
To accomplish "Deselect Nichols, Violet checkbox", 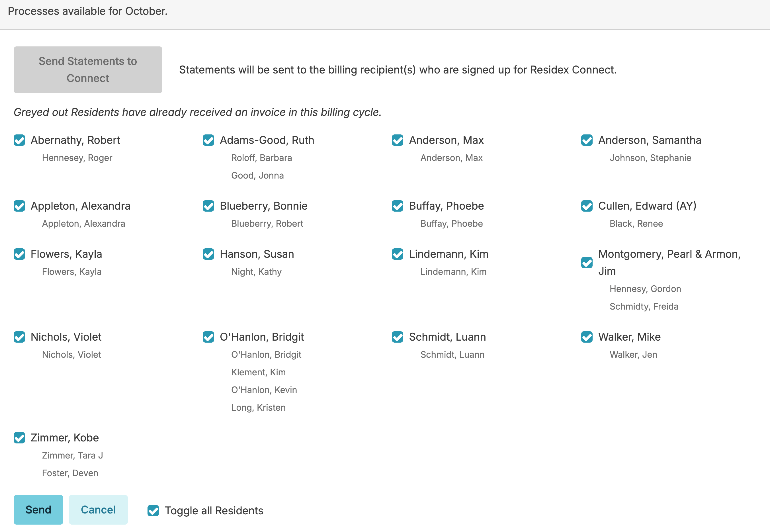I will click(x=19, y=337).
